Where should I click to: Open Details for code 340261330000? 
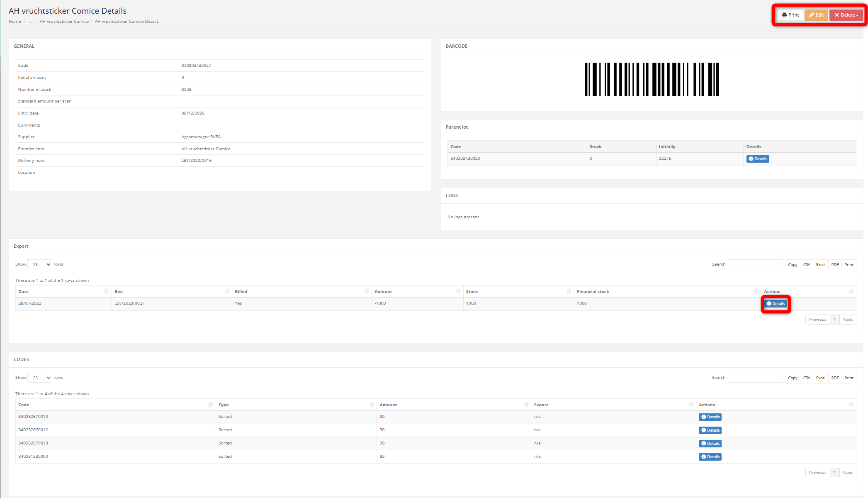coord(710,457)
